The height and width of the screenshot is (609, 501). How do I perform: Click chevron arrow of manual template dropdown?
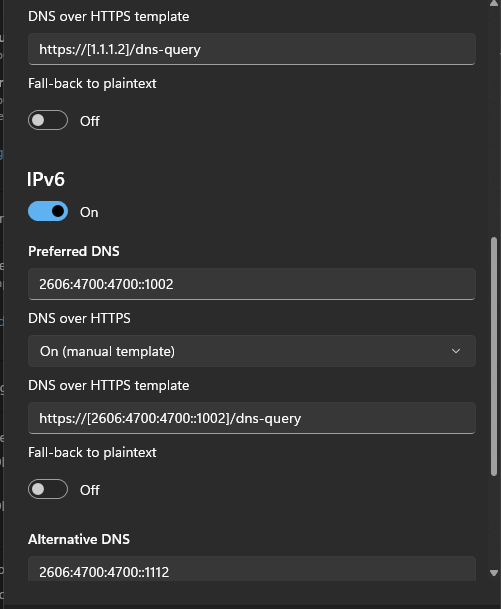pos(456,351)
